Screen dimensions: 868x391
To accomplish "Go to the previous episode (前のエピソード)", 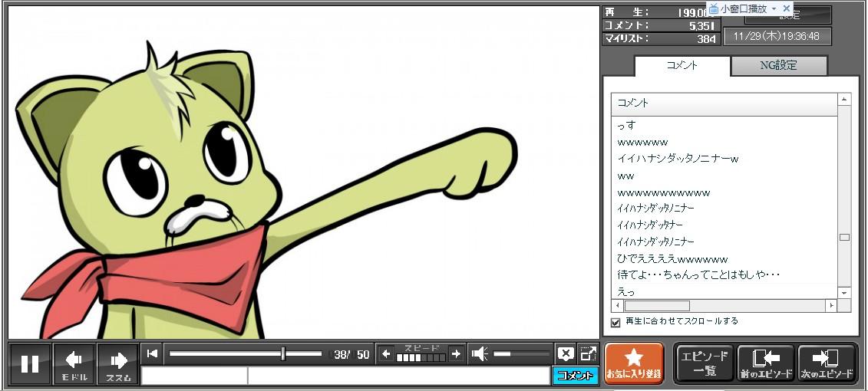I will click(x=766, y=363).
